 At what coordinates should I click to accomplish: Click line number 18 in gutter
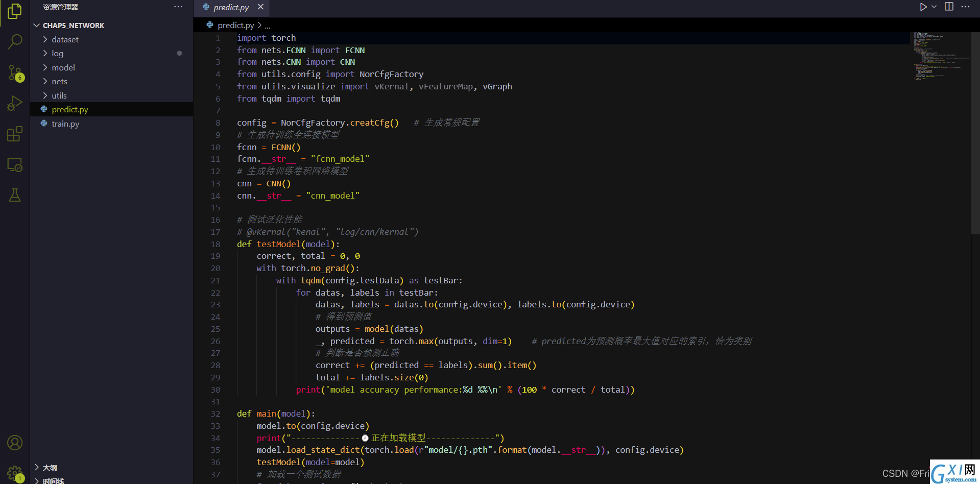[216, 244]
